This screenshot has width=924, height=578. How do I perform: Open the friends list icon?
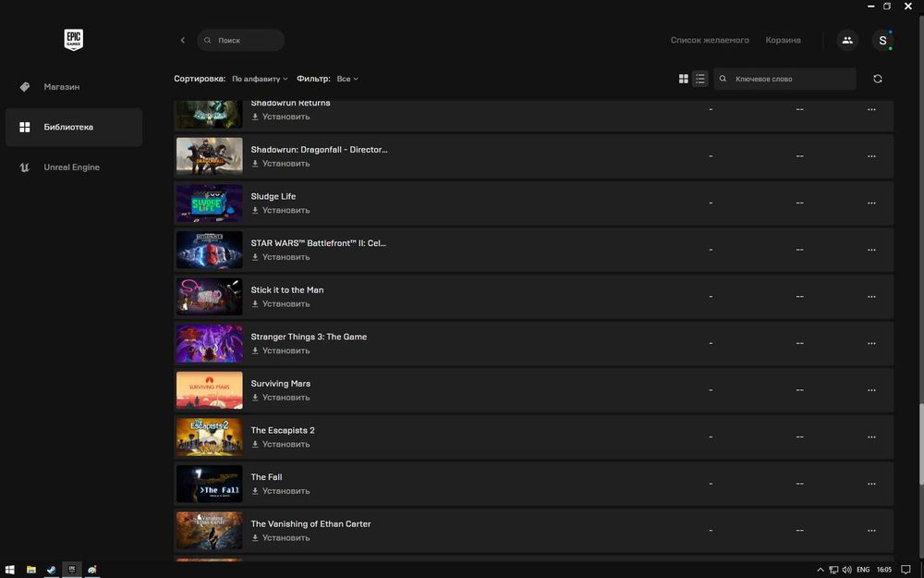pos(847,40)
